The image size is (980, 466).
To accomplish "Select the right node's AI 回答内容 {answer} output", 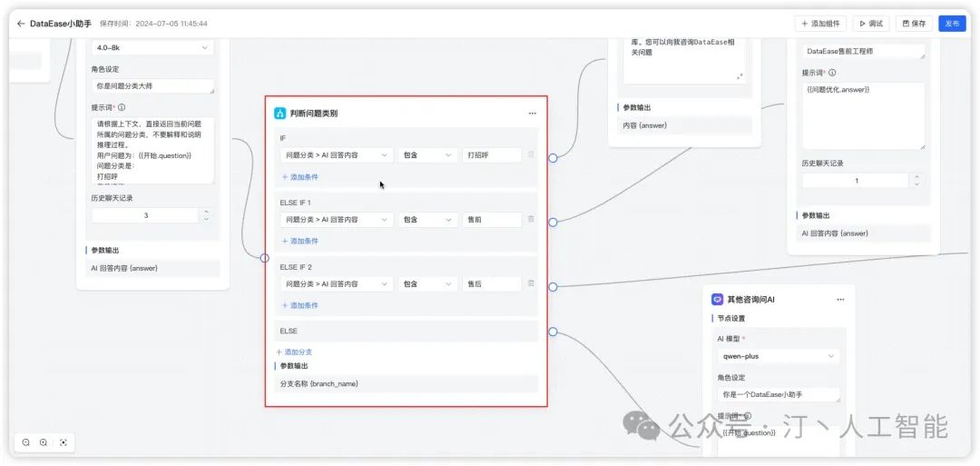I will (835, 233).
